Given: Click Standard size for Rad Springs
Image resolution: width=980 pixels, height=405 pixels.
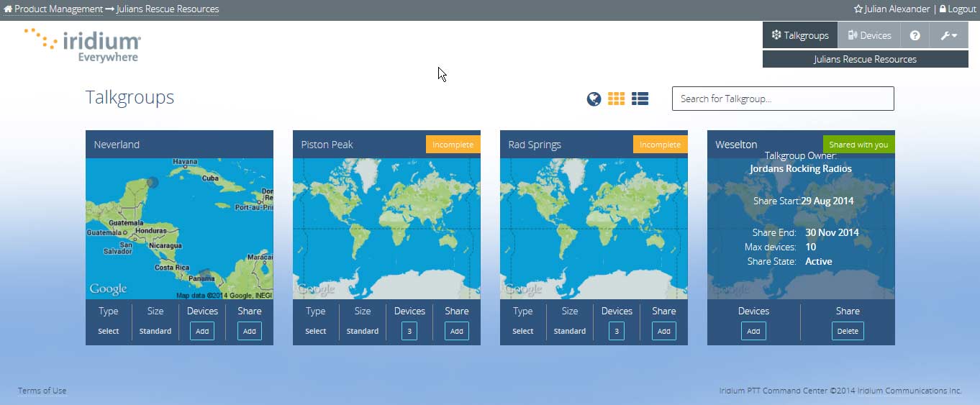Looking at the screenshot, I should pos(570,331).
